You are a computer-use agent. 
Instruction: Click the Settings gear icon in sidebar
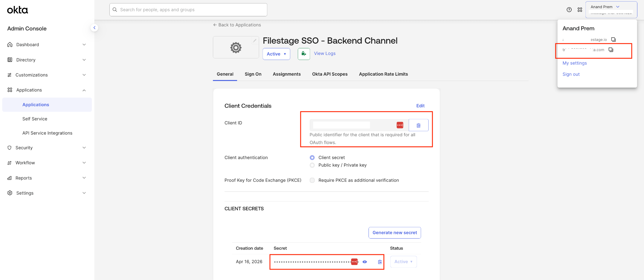click(x=10, y=193)
